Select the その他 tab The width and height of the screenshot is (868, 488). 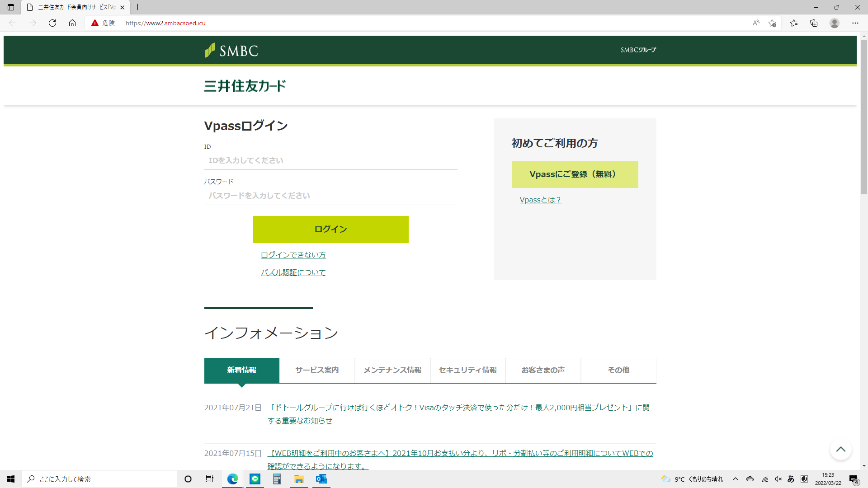point(618,370)
